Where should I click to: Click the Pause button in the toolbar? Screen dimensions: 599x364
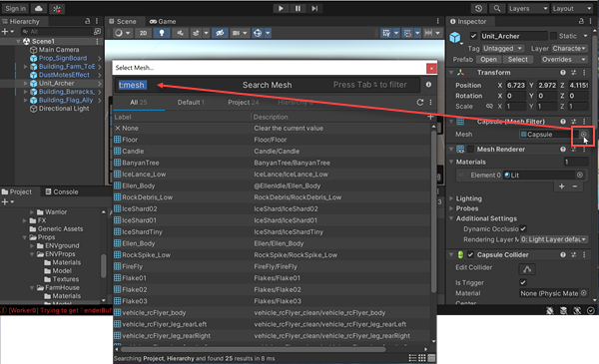(x=298, y=8)
